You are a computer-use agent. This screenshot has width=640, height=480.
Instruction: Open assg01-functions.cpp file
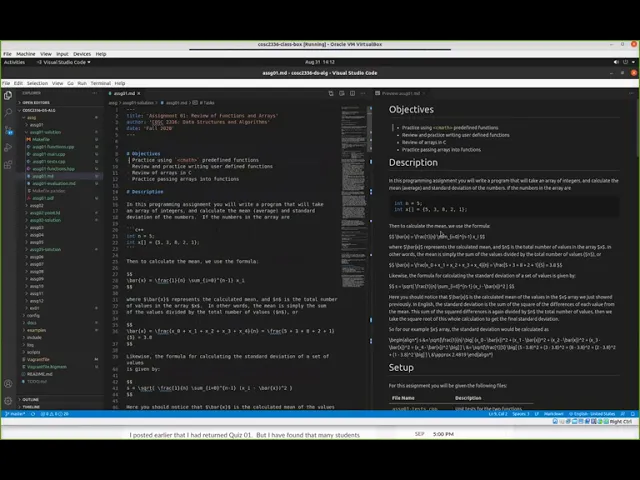(53, 147)
